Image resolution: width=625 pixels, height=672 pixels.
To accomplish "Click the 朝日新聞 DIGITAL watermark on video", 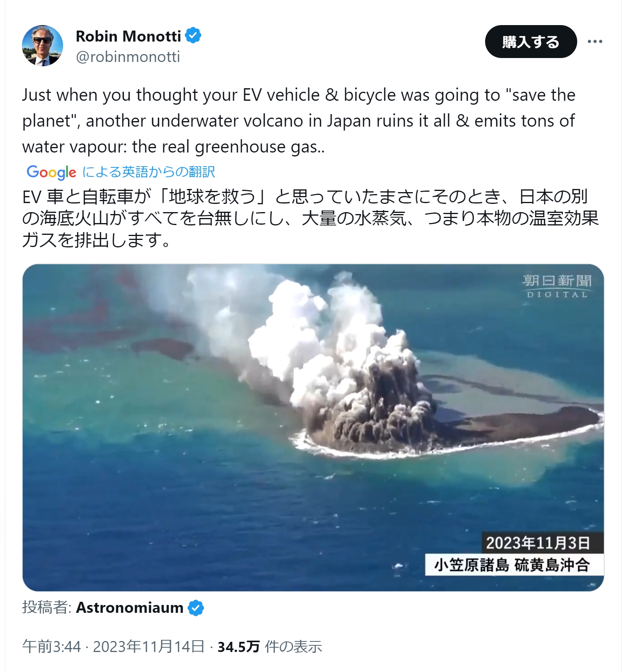I will pyautogui.click(x=557, y=286).
